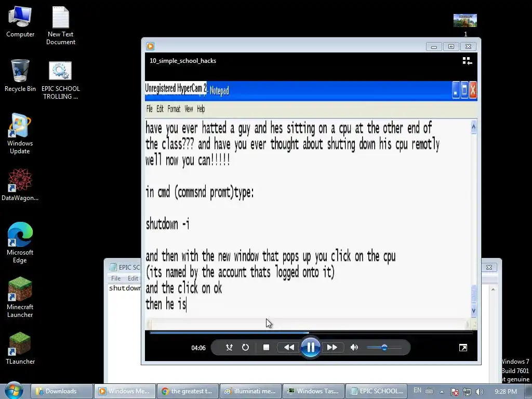
Task: Switch to Windows Media Player taskbar button
Action: click(x=125, y=391)
